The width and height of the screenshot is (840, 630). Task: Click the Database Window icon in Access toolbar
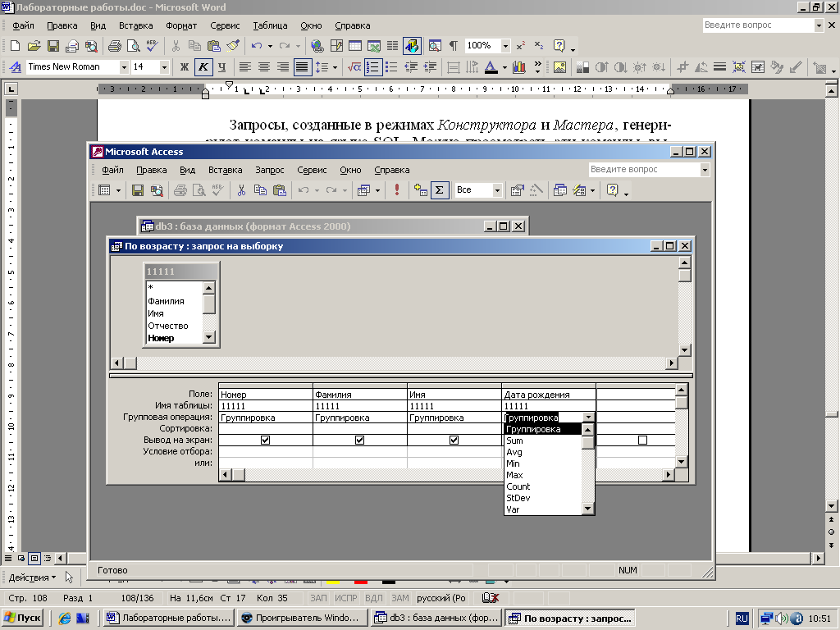[x=560, y=190]
